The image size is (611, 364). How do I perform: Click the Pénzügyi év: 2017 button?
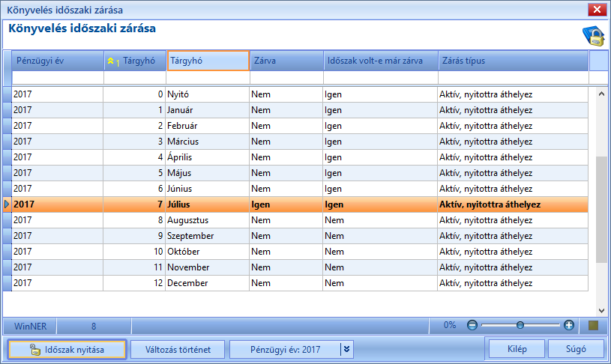coord(285,349)
